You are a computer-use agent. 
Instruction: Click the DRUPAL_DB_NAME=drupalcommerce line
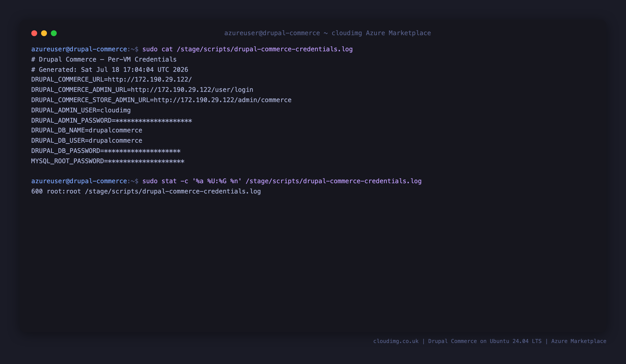coord(87,130)
